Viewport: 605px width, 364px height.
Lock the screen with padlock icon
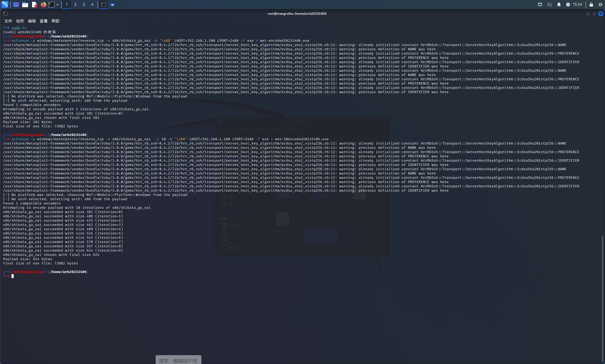tap(591, 5)
